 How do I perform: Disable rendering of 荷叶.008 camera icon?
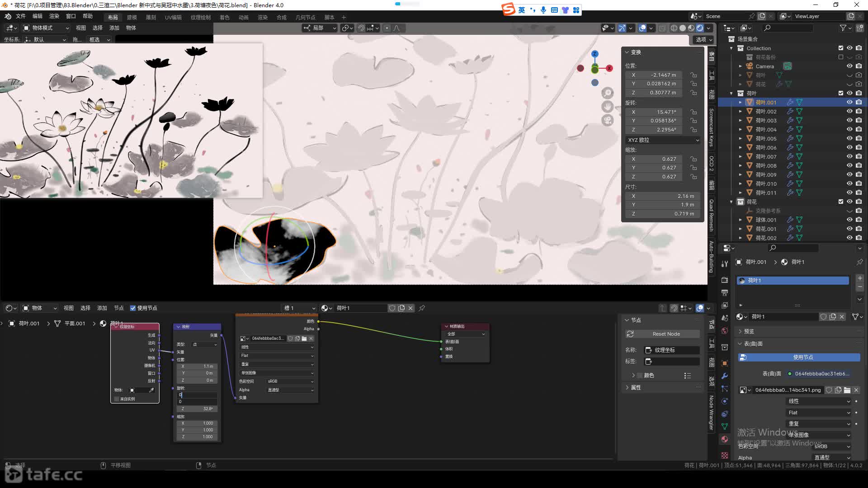pos(859,166)
